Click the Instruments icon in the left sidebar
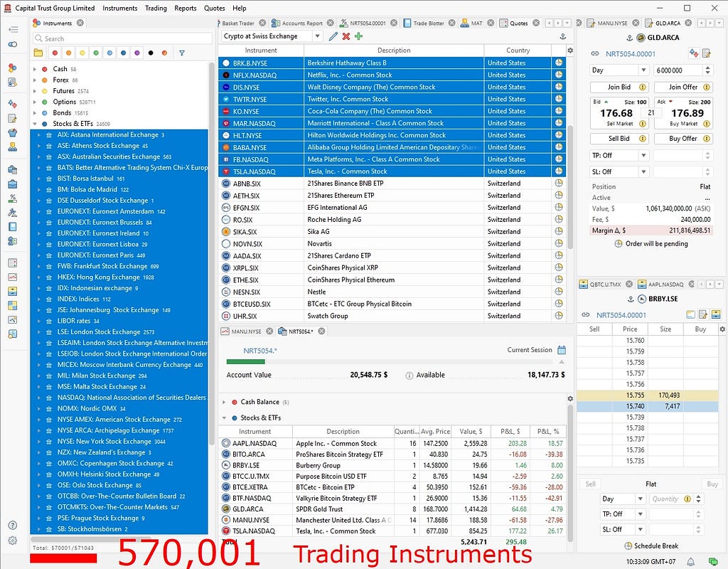The width and height of the screenshot is (728, 569). 13,68
